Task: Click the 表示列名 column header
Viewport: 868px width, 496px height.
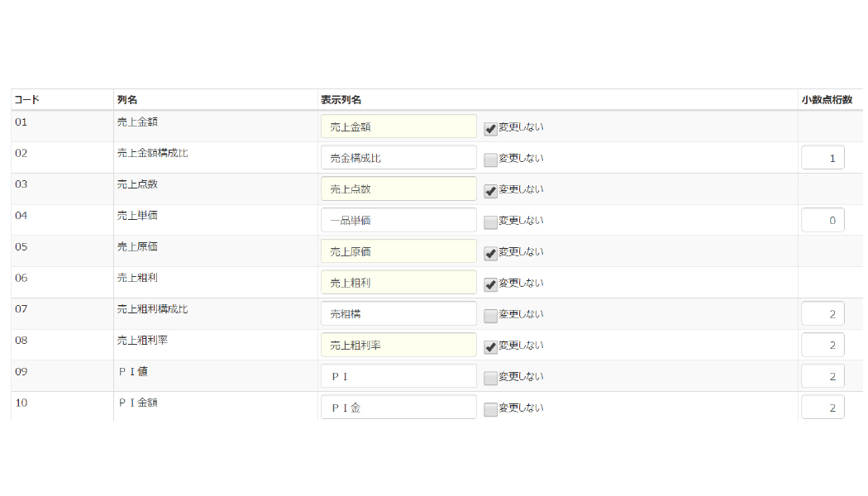Action: [x=341, y=100]
